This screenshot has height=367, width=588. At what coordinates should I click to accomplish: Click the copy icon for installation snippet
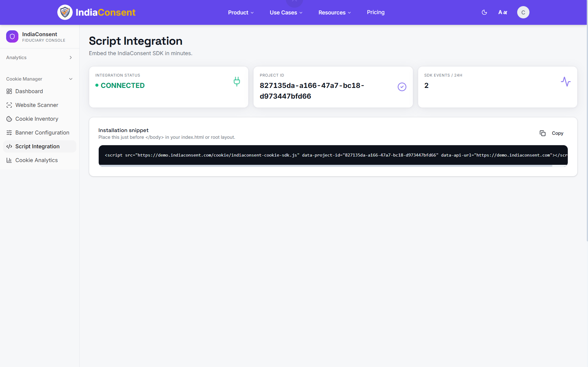543,133
